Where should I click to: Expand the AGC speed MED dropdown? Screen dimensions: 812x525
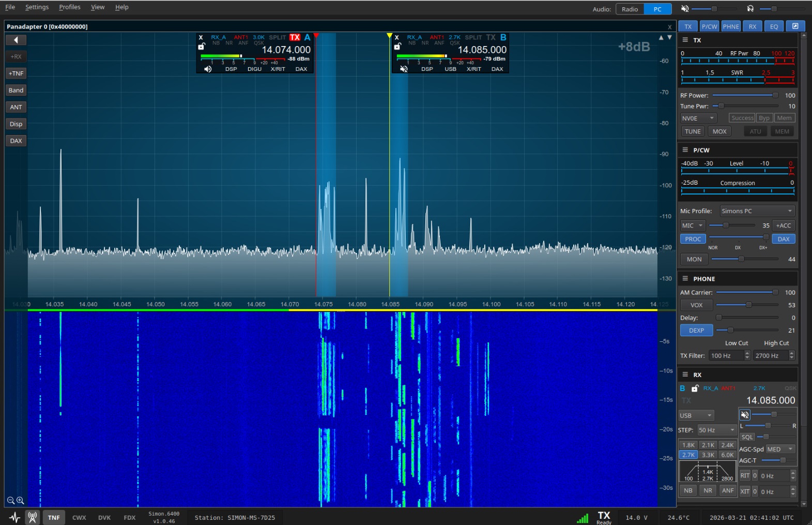(x=780, y=449)
